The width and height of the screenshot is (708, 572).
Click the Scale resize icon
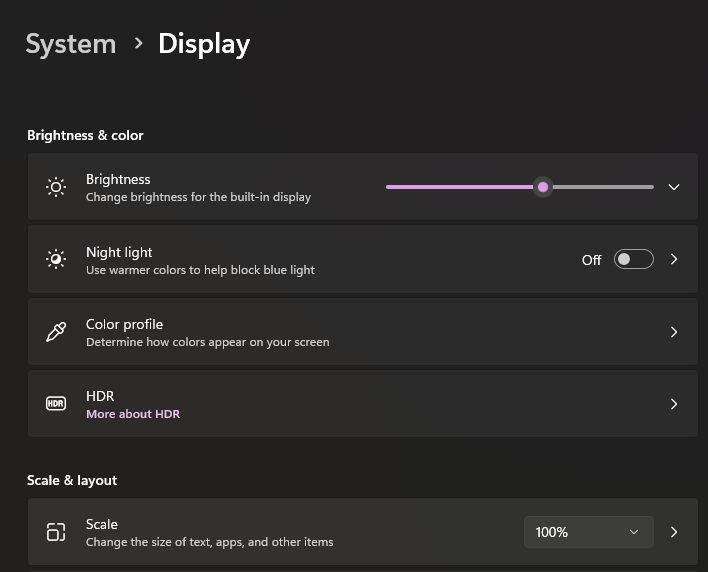56,532
